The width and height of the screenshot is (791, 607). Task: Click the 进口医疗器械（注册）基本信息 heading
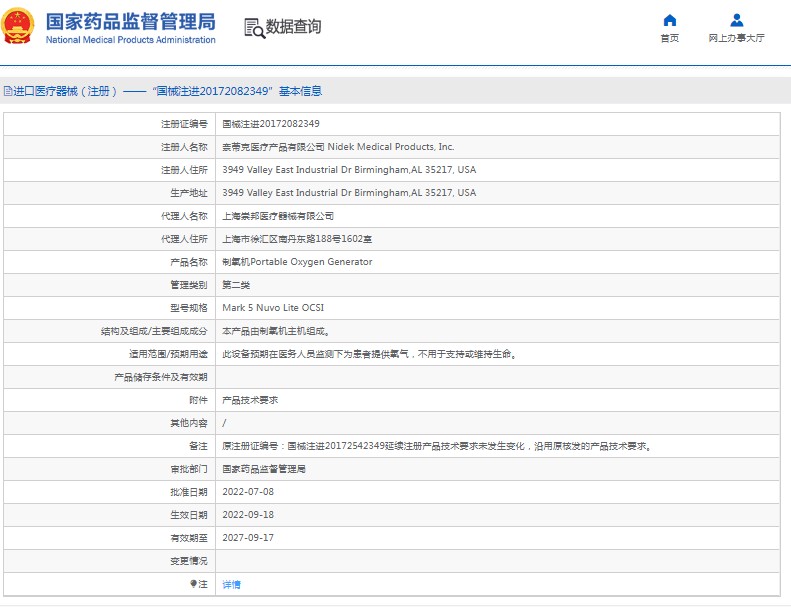167,91
